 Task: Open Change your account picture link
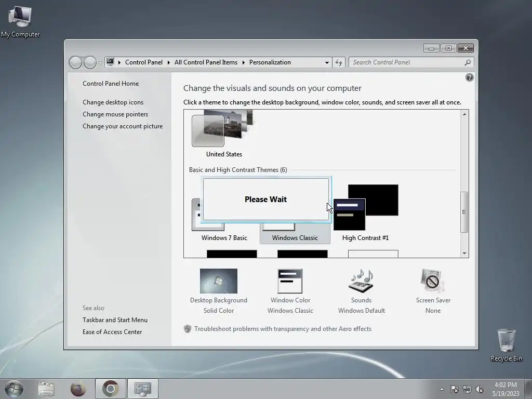(x=123, y=126)
